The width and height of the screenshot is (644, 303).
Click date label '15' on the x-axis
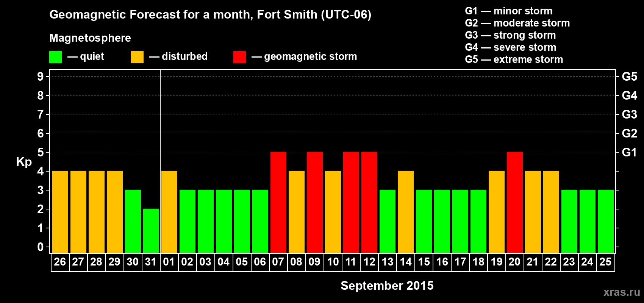point(424,262)
